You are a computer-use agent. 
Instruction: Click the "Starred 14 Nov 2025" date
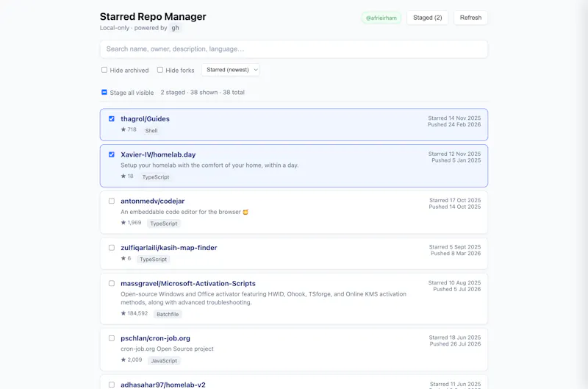454,118
